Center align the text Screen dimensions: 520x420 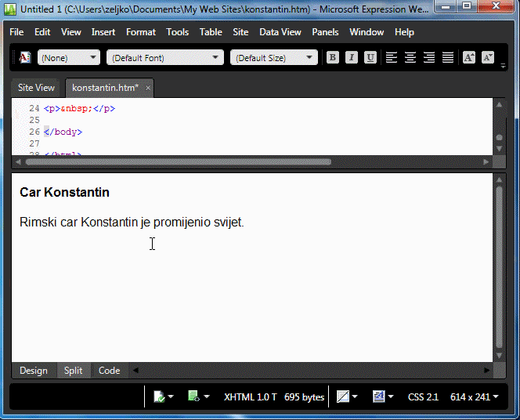(410, 57)
